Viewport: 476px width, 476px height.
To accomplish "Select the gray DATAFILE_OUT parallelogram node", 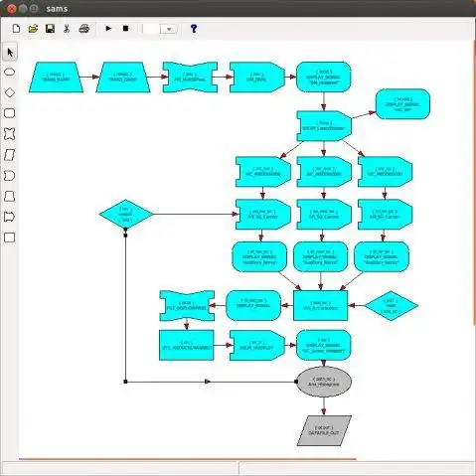I will (x=324, y=430).
